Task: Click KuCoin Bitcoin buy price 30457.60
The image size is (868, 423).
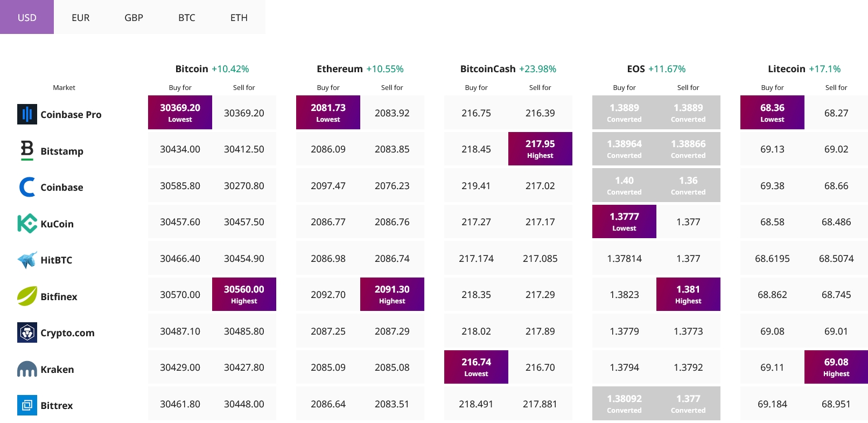Action: 180,221
